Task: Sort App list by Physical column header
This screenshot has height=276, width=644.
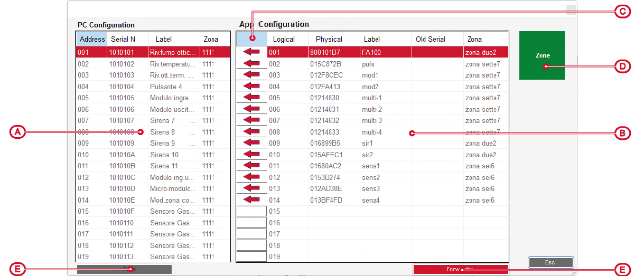Action: [329, 39]
